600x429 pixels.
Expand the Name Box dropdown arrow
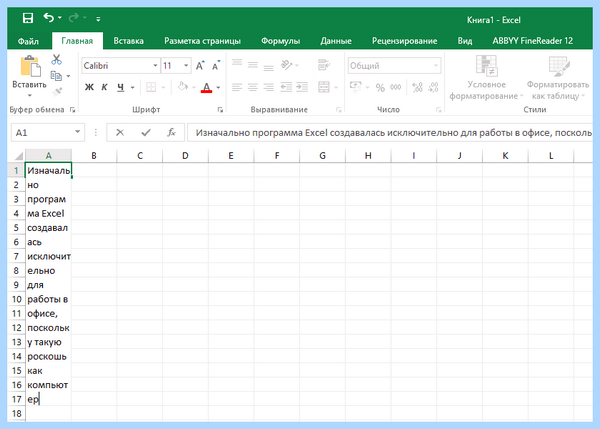pyautogui.click(x=78, y=132)
